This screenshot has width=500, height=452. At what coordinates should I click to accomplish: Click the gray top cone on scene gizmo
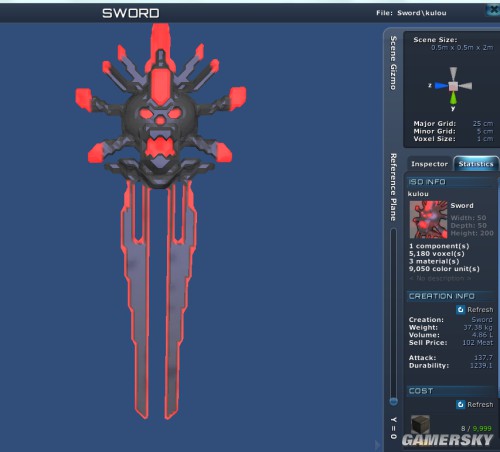point(453,73)
